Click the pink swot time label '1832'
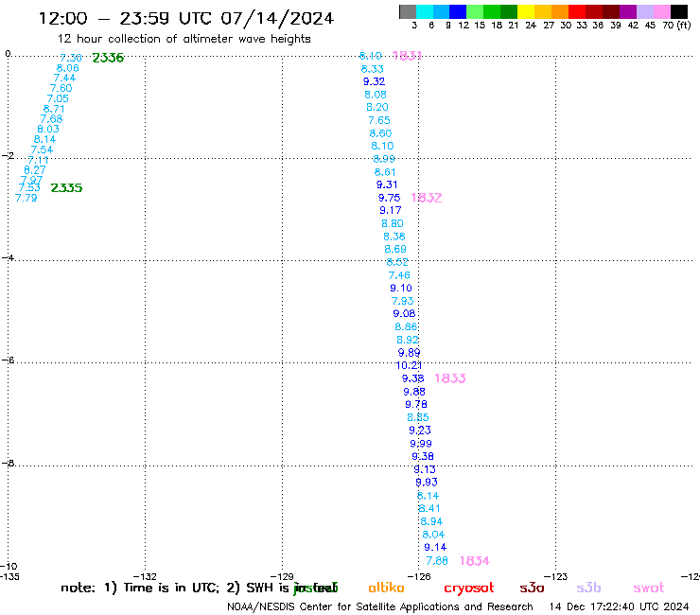Viewport: 700px width, 615px height. click(x=427, y=198)
